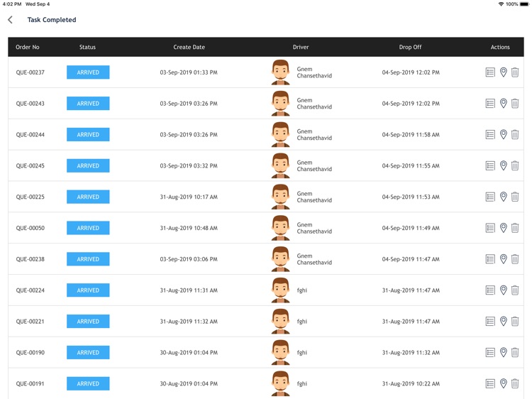Show map pin for order QUE-00225
The height and width of the screenshot is (399, 532).
click(x=503, y=197)
